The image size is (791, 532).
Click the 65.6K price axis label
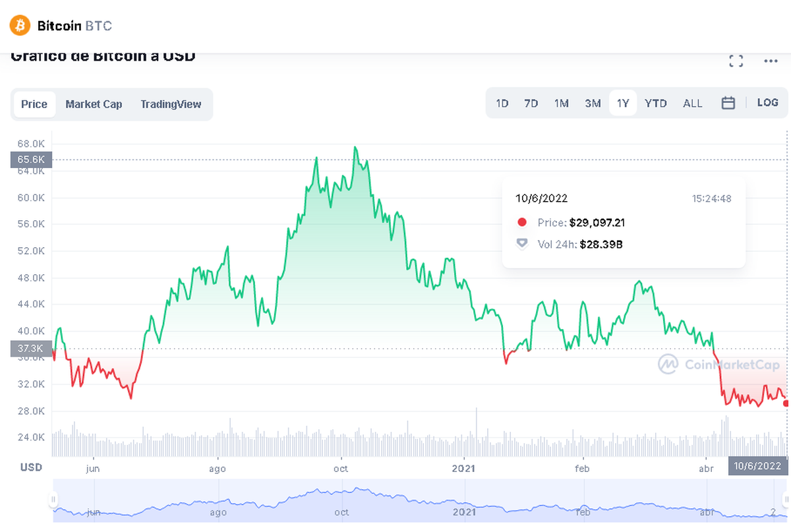tap(32, 160)
